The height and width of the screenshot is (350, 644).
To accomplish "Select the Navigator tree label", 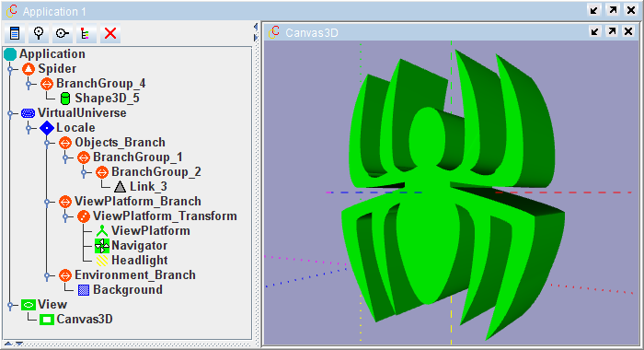I will pyautogui.click(x=140, y=246).
